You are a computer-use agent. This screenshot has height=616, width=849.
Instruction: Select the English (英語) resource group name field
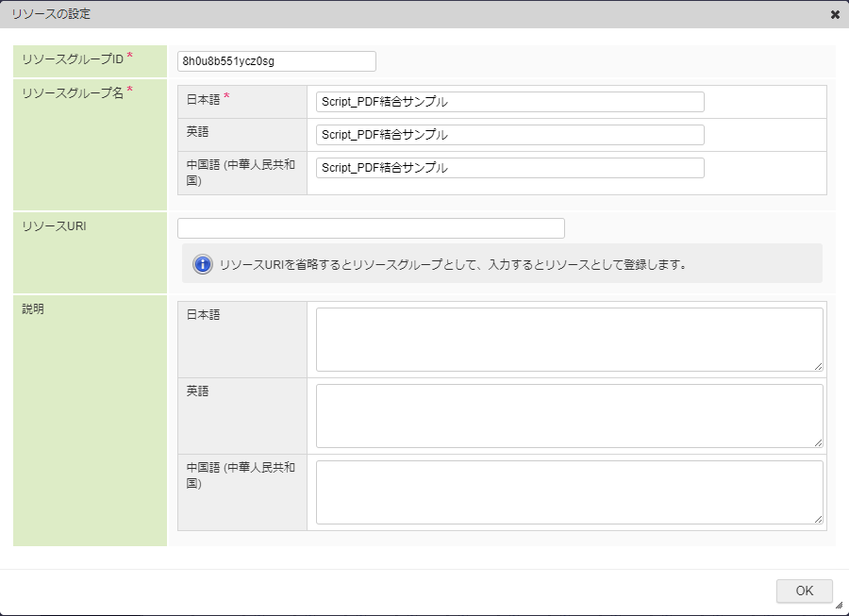point(509,135)
